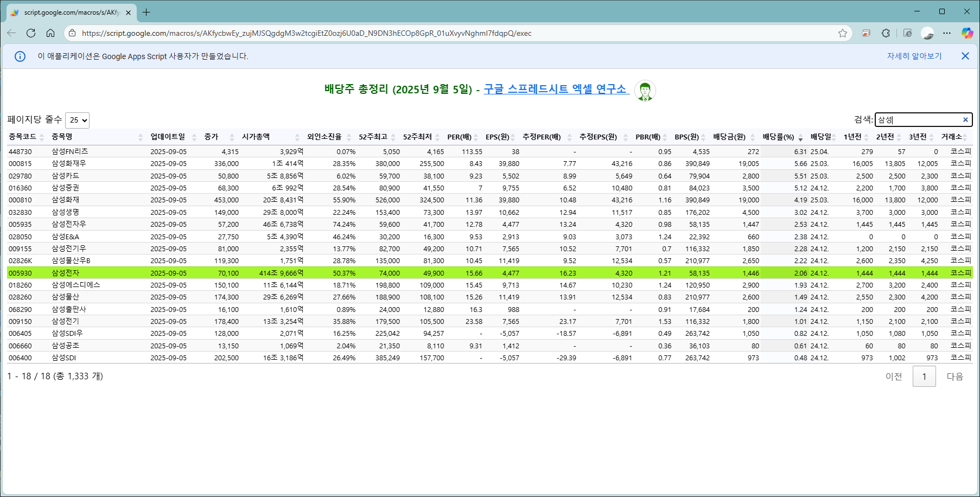
Task: Sort table by 3년전 column
Action: (x=921, y=137)
